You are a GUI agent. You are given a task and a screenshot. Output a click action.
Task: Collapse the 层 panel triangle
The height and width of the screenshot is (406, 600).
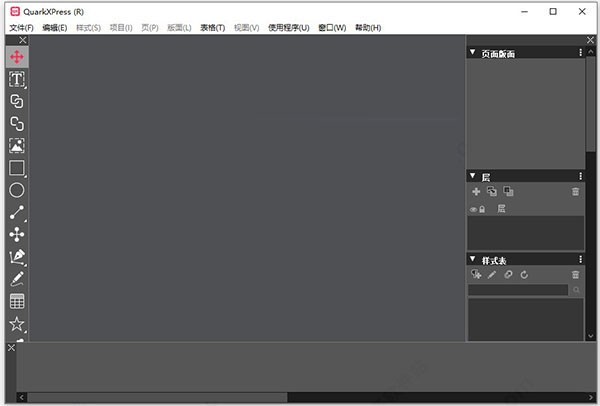click(x=473, y=176)
